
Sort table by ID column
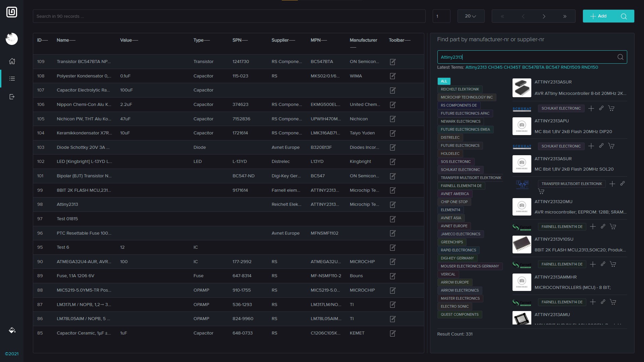point(43,40)
